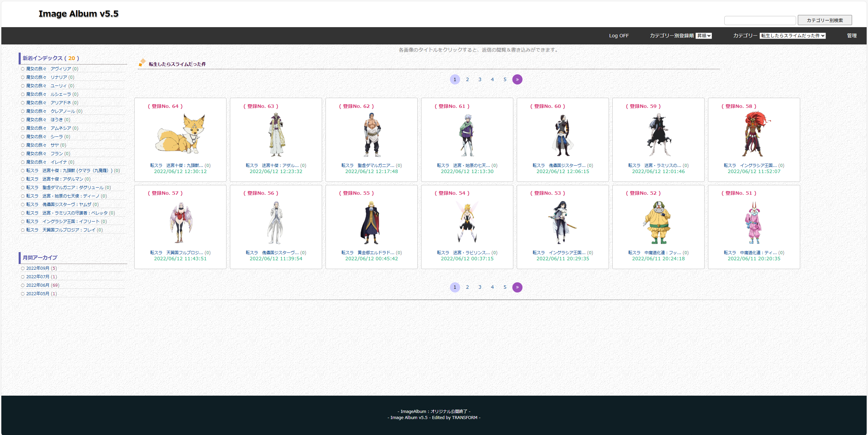The image size is (868, 435).
Task: Go to page 3 in top pagination
Action: click(480, 79)
